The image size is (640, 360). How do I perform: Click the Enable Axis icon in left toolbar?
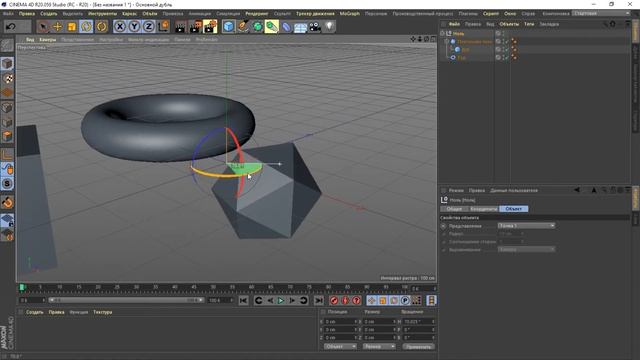coord(7,154)
